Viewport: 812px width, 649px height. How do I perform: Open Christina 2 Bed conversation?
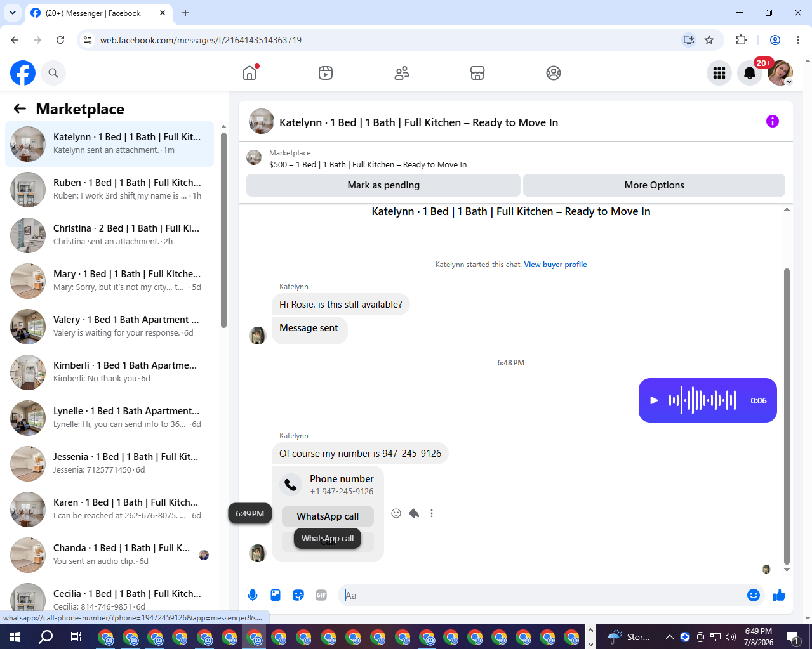[109, 235]
